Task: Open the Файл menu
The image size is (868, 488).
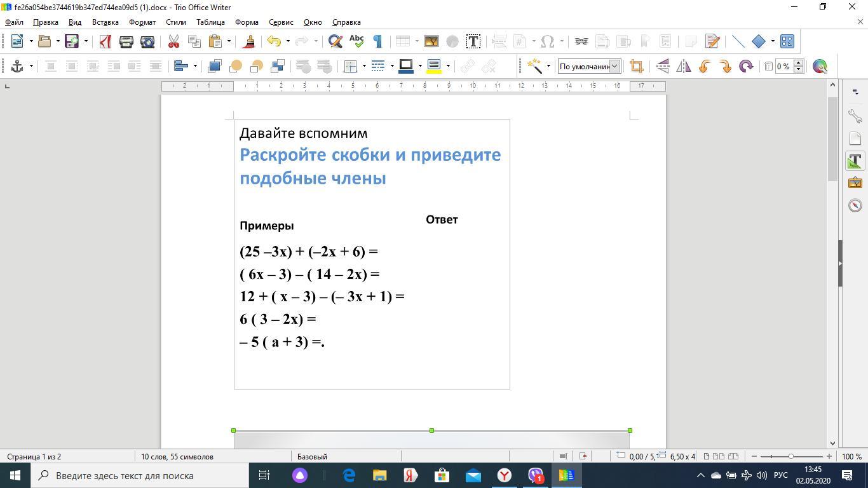Action: point(14,22)
